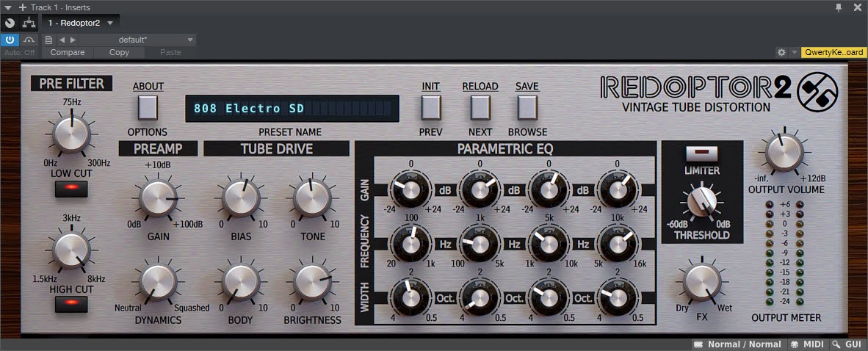
Task: Click the OUTPUT METER LED display
Action: point(784,253)
